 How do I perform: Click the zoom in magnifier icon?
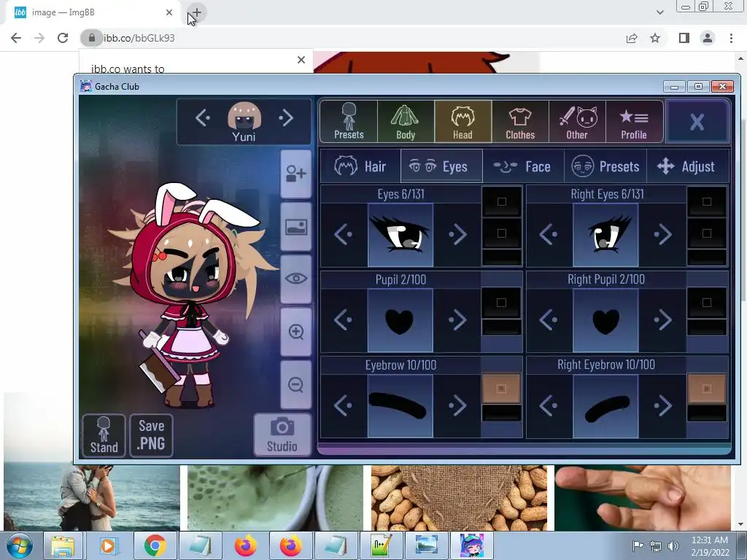point(296,332)
